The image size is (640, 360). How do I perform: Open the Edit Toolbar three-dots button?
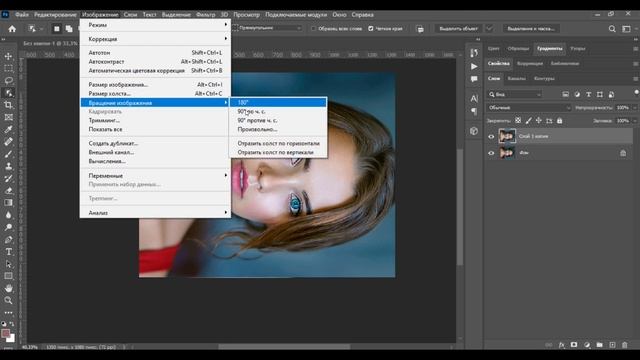(x=8, y=313)
